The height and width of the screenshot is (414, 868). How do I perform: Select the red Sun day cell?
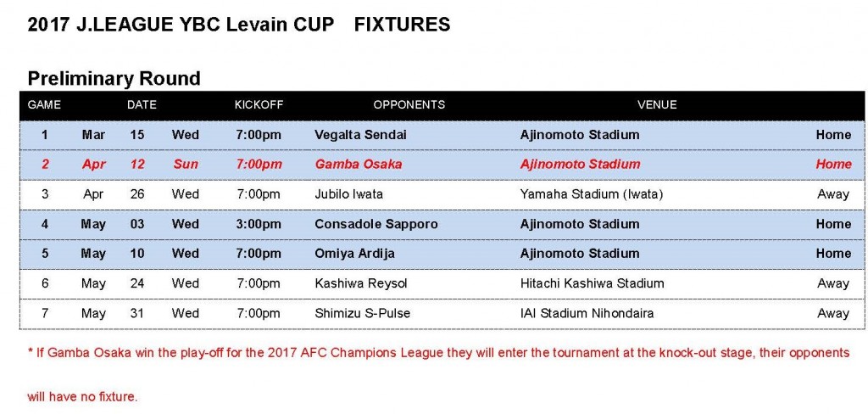(x=185, y=165)
